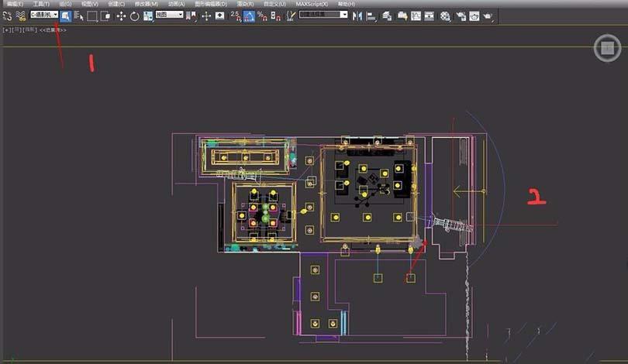Image resolution: width=628 pixels, height=364 pixels.
Task: Click the viewport [+] general label
Action: click(6, 30)
